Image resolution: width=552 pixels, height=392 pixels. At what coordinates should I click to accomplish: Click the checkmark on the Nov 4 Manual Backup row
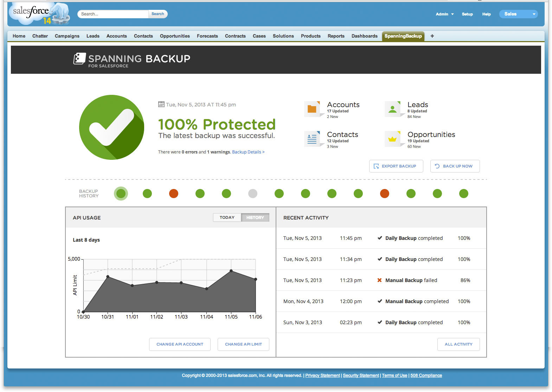(x=380, y=301)
